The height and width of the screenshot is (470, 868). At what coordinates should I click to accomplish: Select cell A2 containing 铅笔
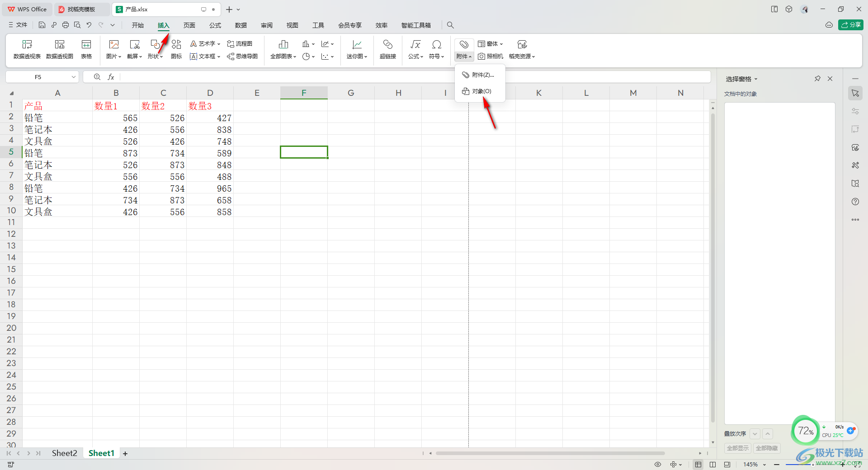point(57,118)
